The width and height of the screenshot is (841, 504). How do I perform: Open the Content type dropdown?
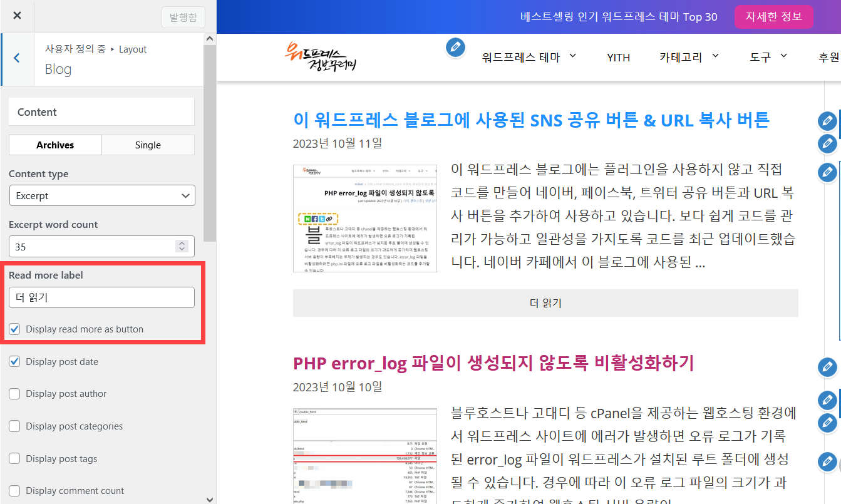pos(101,195)
